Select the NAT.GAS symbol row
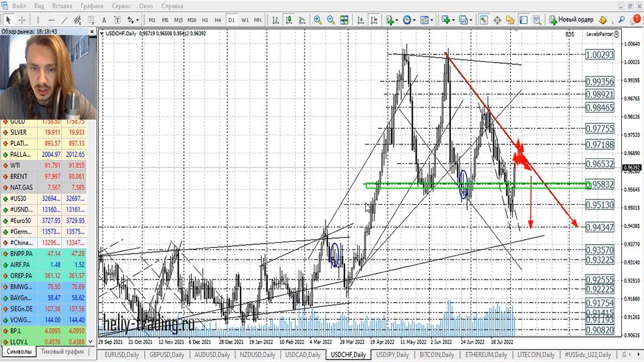Viewport: 644px width, 362px height. pyautogui.click(x=44, y=188)
